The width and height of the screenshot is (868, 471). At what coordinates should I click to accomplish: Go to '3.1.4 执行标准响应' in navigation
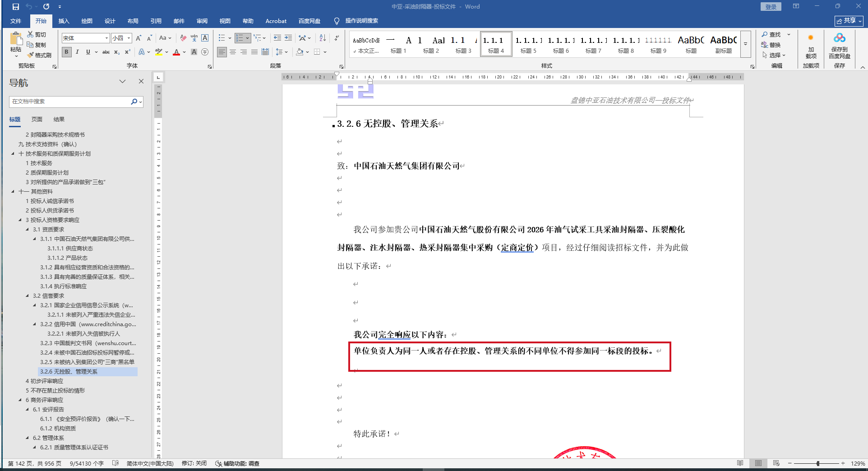click(x=63, y=286)
